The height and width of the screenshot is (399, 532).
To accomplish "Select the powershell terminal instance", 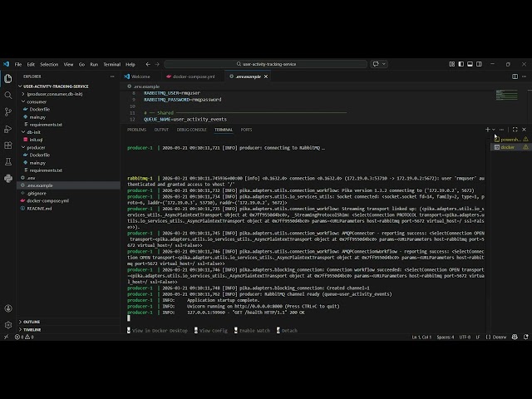I will pos(511,140).
